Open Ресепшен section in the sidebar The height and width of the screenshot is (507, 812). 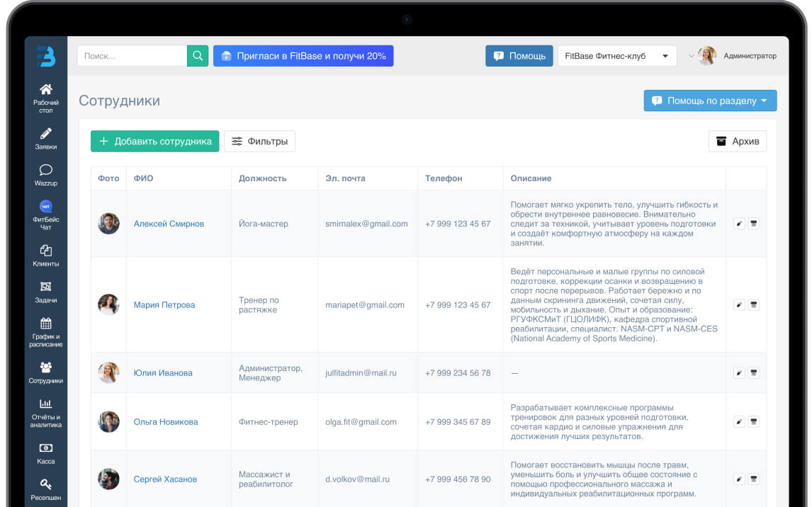[45, 489]
